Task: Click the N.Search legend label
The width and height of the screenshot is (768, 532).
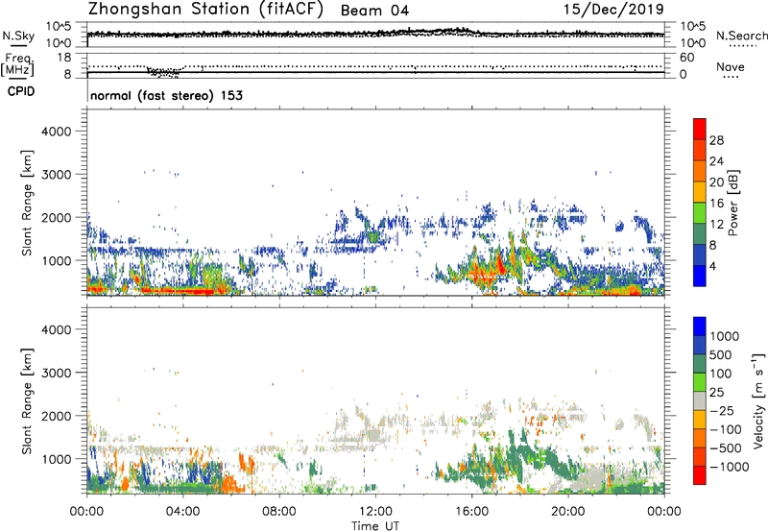Action: click(741, 36)
